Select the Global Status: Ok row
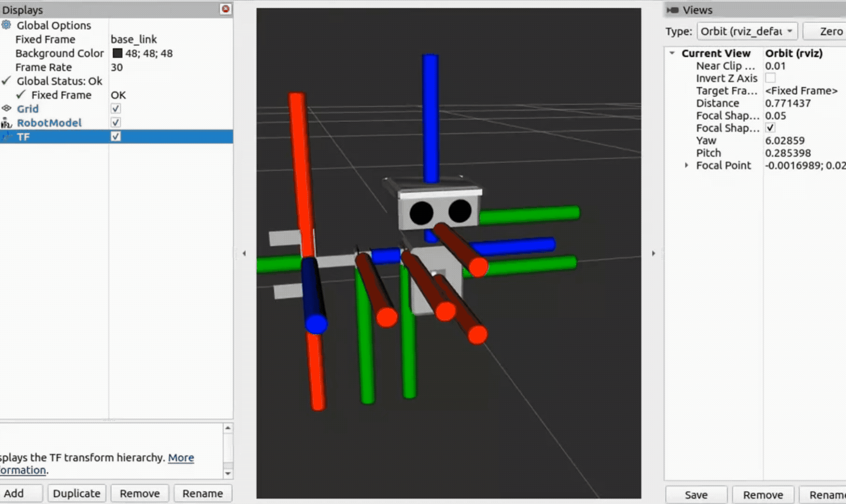846x504 pixels. click(x=116, y=81)
